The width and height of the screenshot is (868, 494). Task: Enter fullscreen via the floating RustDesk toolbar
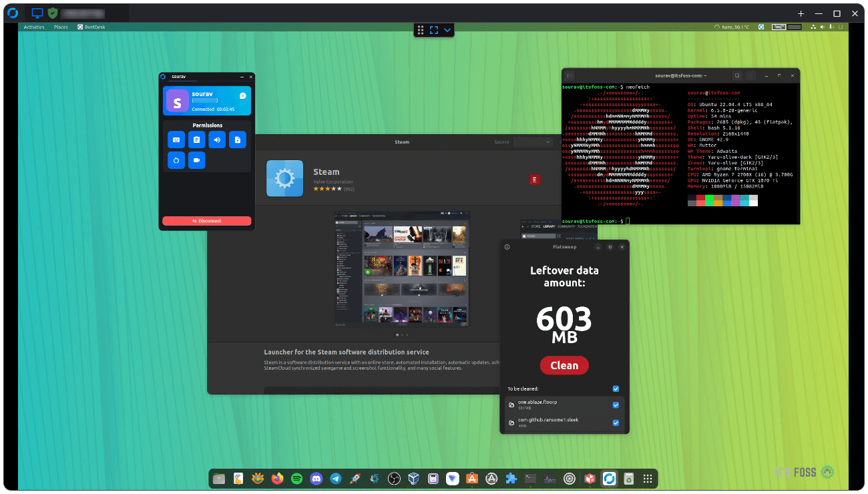(x=434, y=29)
